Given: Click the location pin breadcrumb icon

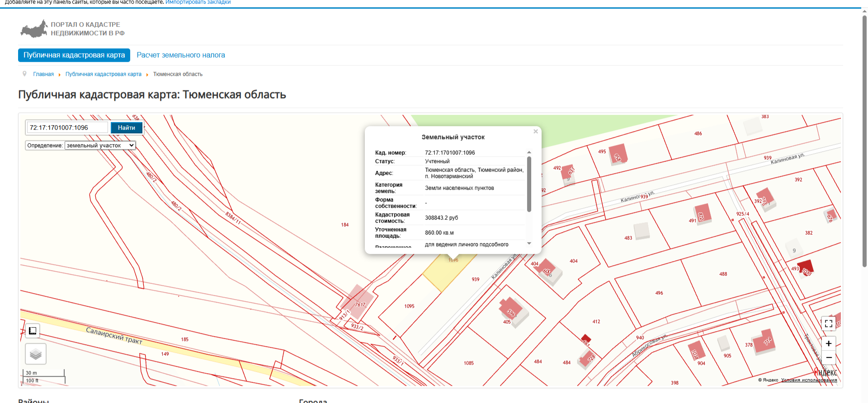Looking at the screenshot, I should point(24,74).
